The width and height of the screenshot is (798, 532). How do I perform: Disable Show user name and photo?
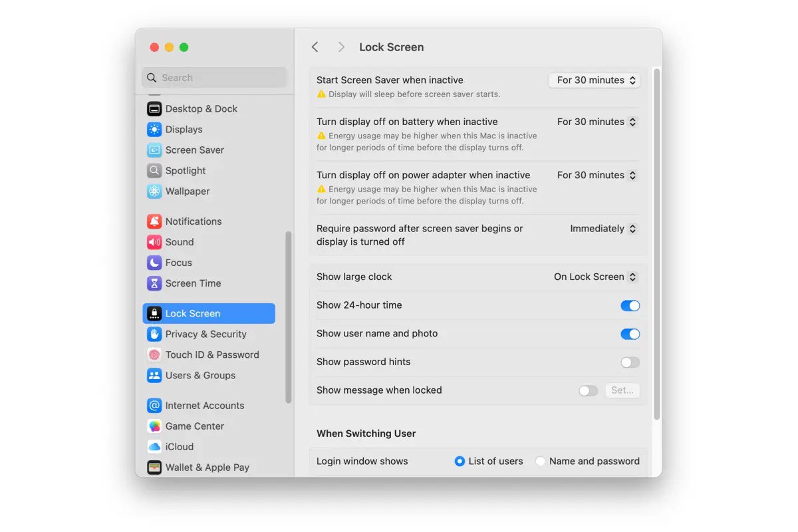tap(630, 334)
